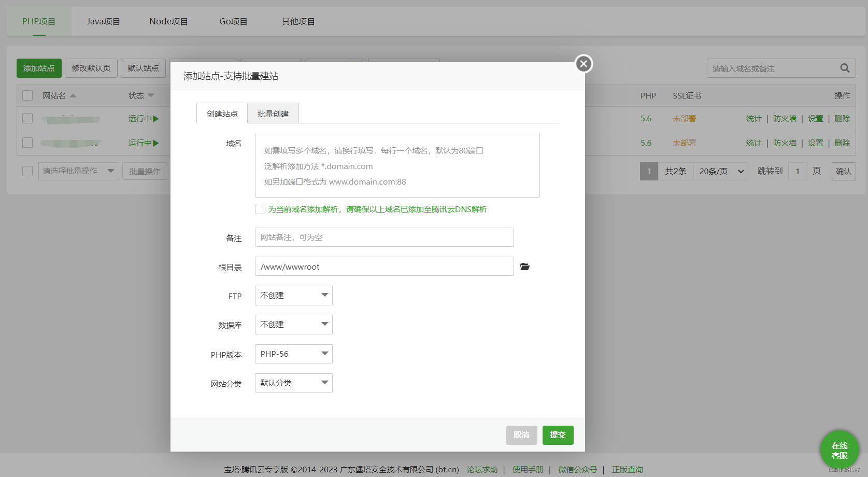Open 正版查询 footer link
The height and width of the screenshot is (477, 868).
[627, 469]
